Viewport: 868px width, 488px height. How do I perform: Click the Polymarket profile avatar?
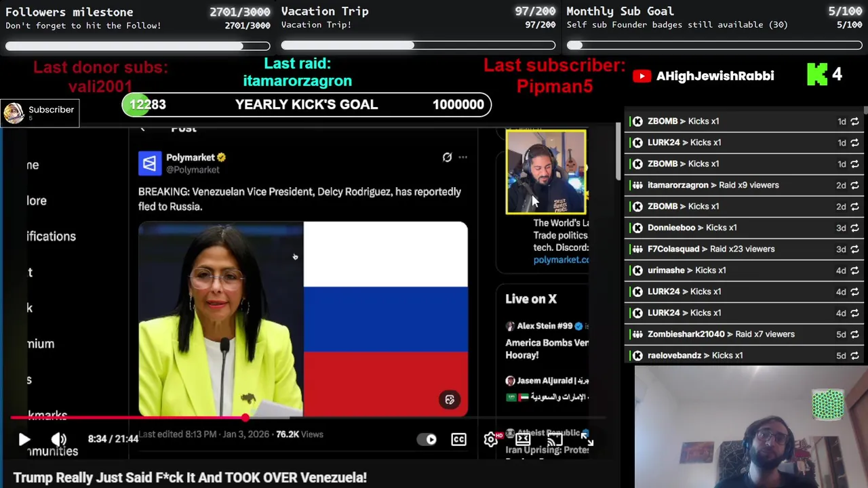[x=150, y=163]
